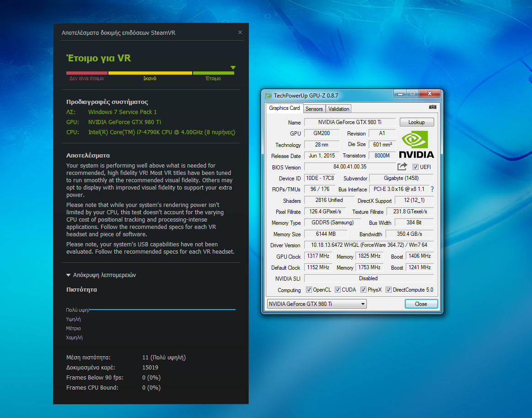This screenshot has width=532, height=418.
Task: Click the Memory Size field 6144 MB
Action: tap(326, 234)
